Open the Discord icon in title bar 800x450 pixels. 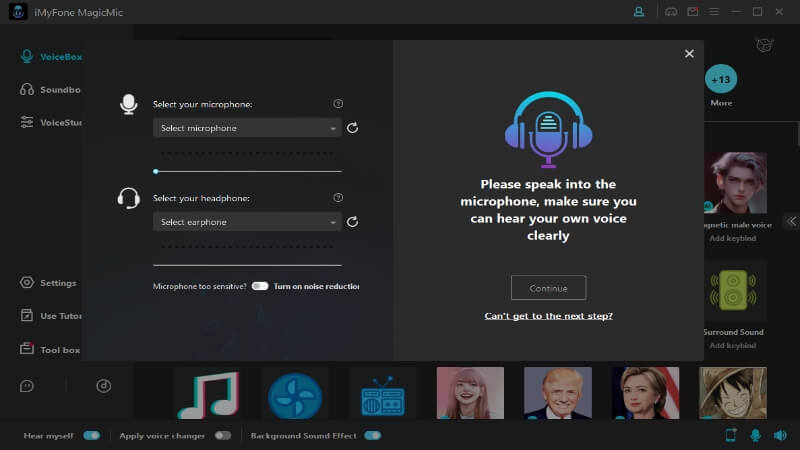671,12
